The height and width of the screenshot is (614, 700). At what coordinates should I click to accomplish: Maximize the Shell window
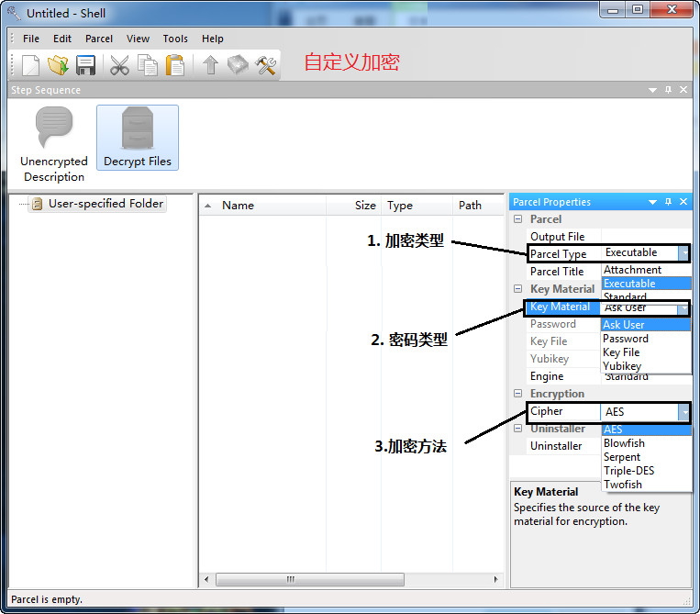coord(638,9)
